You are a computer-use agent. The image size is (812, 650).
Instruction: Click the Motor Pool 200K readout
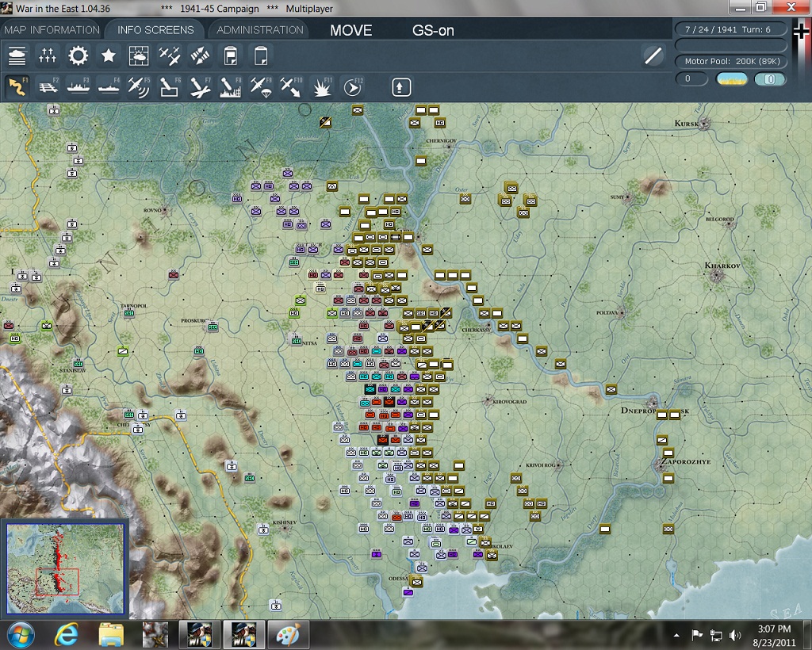click(730, 61)
